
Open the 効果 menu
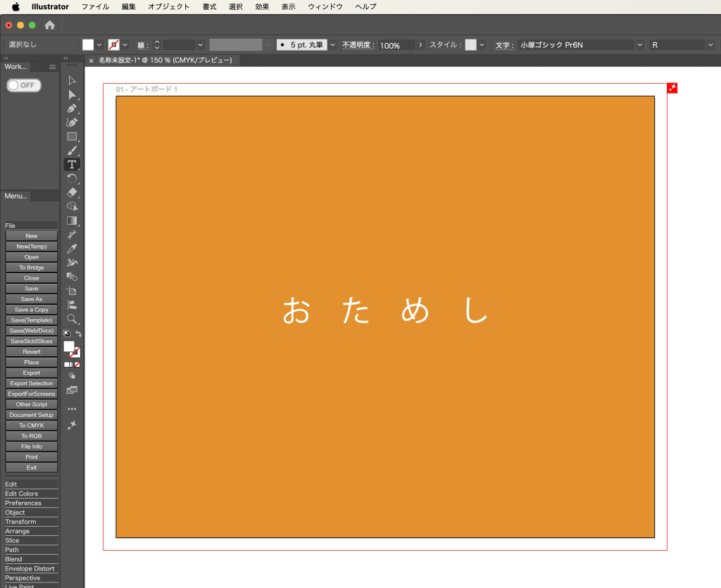(262, 6)
